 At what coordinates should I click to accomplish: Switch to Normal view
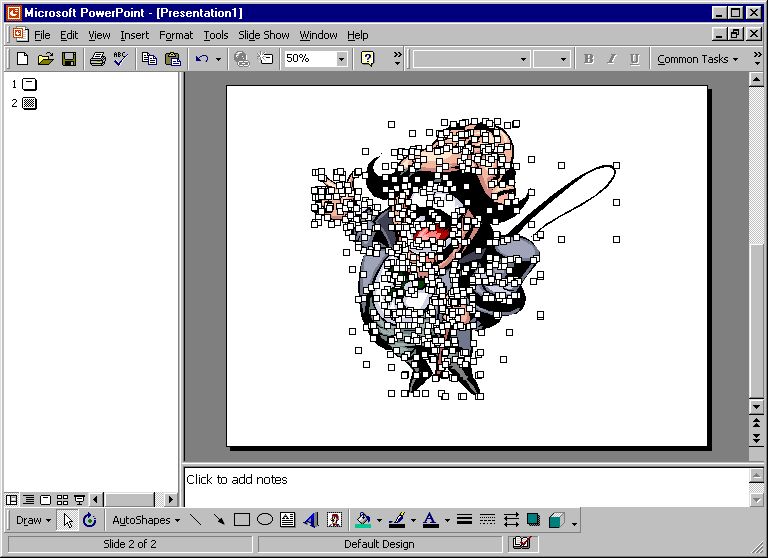point(12,500)
